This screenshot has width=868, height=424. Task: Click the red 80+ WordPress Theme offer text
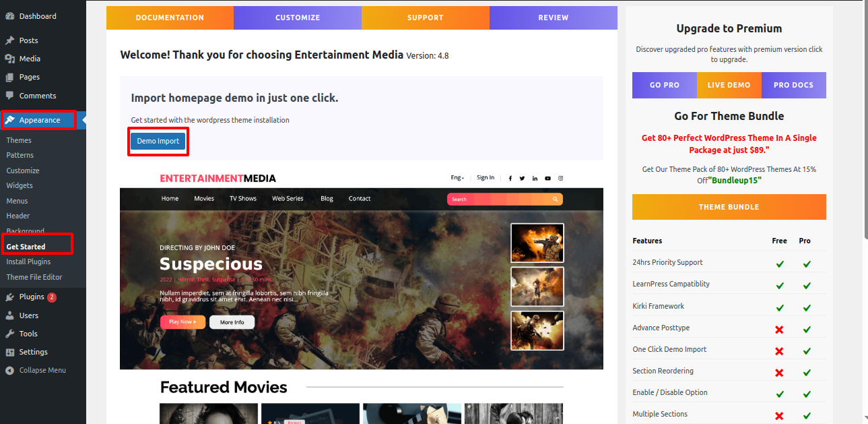[729, 144]
